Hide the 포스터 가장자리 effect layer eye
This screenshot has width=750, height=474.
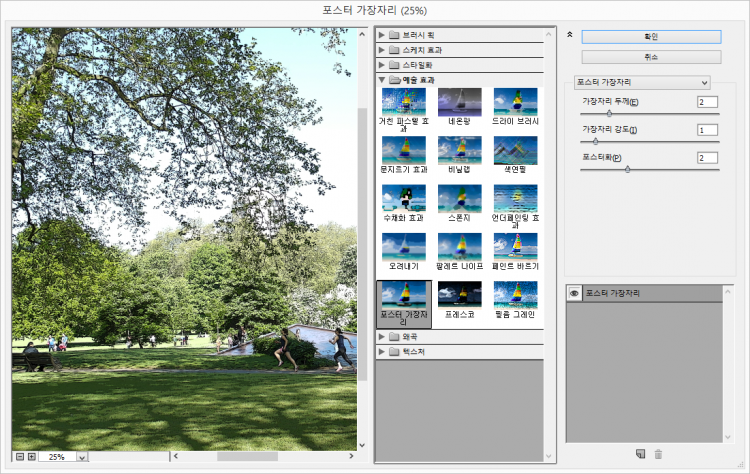[574, 293]
